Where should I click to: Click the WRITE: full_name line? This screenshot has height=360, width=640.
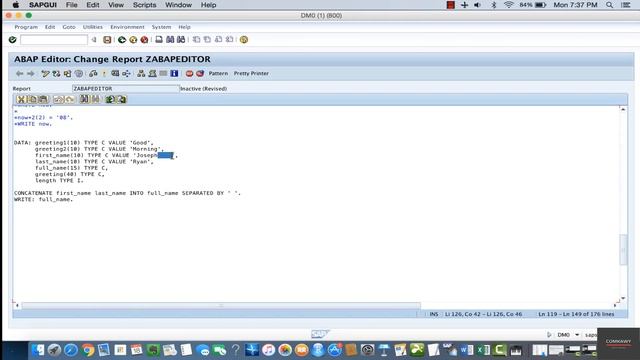[43, 199]
